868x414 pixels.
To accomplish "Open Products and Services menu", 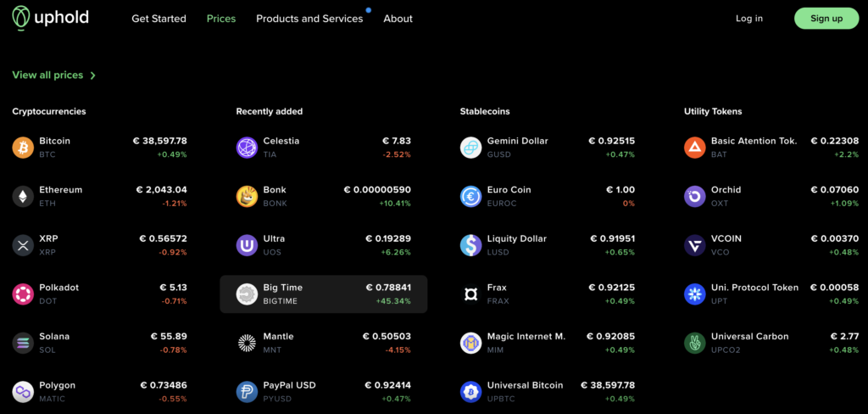I will (309, 19).
